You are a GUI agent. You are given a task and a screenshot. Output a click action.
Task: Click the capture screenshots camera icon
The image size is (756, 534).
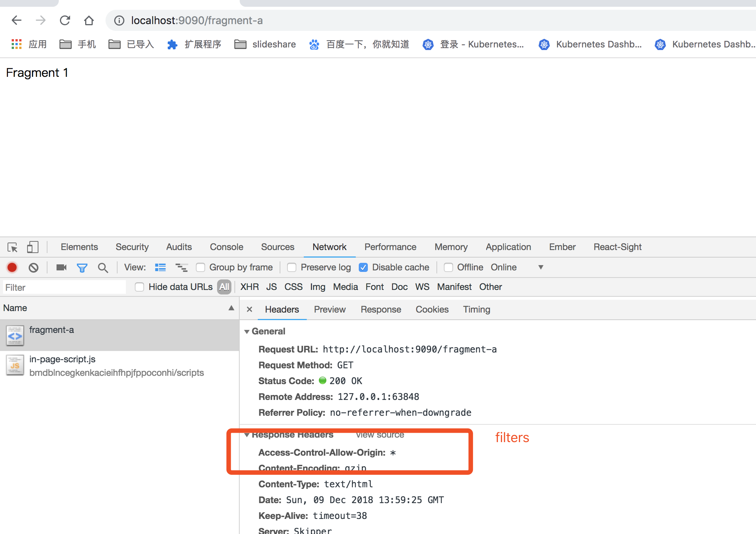[61, 267]
